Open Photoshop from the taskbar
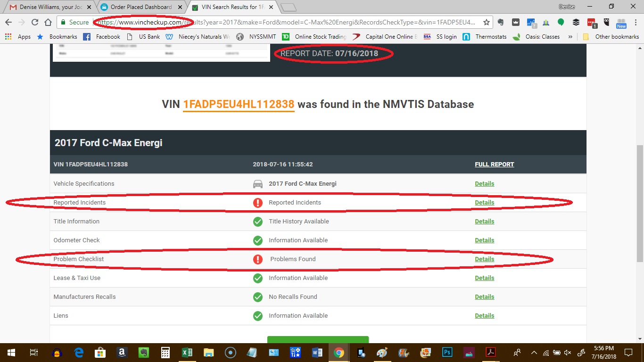 point(447,352)
